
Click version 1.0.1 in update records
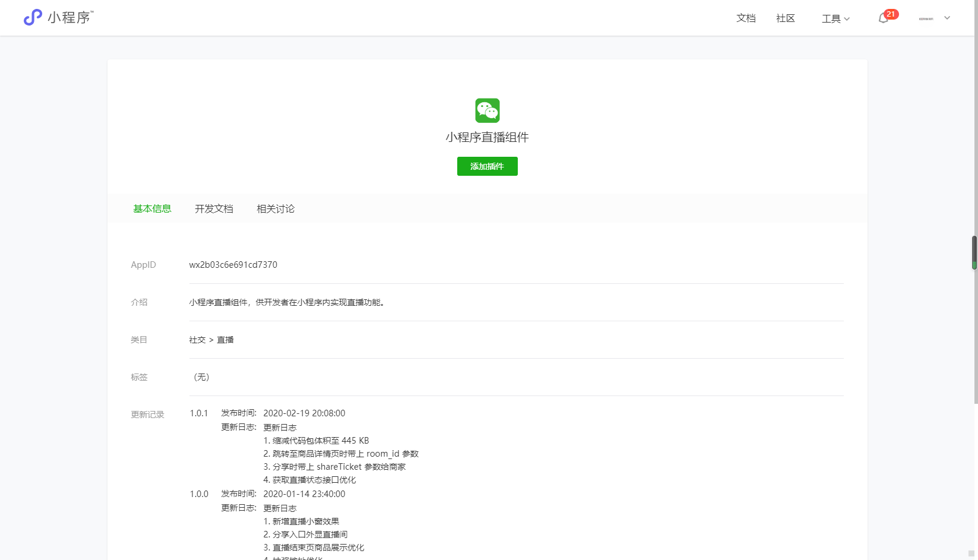pos(199,413)
